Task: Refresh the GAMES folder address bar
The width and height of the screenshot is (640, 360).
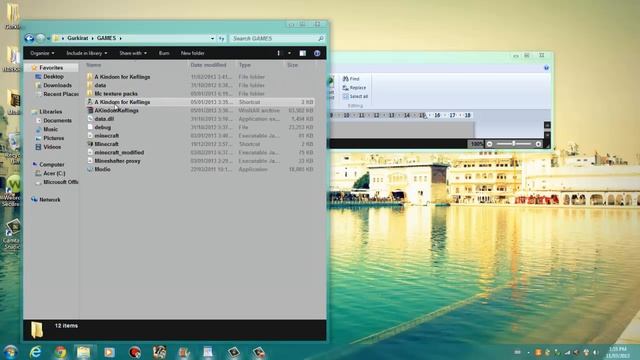Action: coord(222,38)
